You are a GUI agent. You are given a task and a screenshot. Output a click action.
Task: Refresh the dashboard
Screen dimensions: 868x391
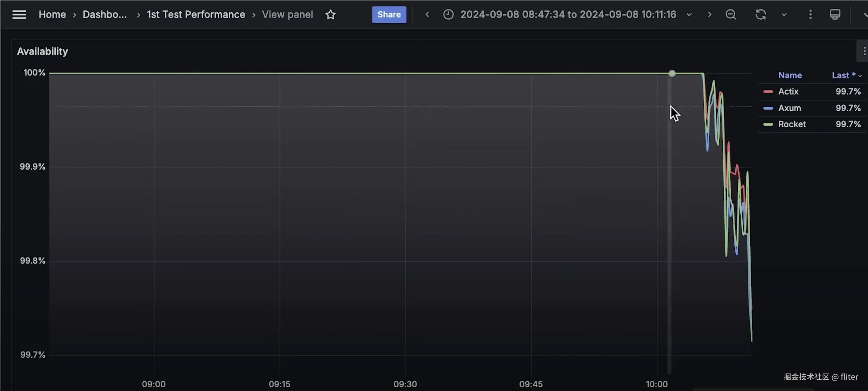(760, 14)
